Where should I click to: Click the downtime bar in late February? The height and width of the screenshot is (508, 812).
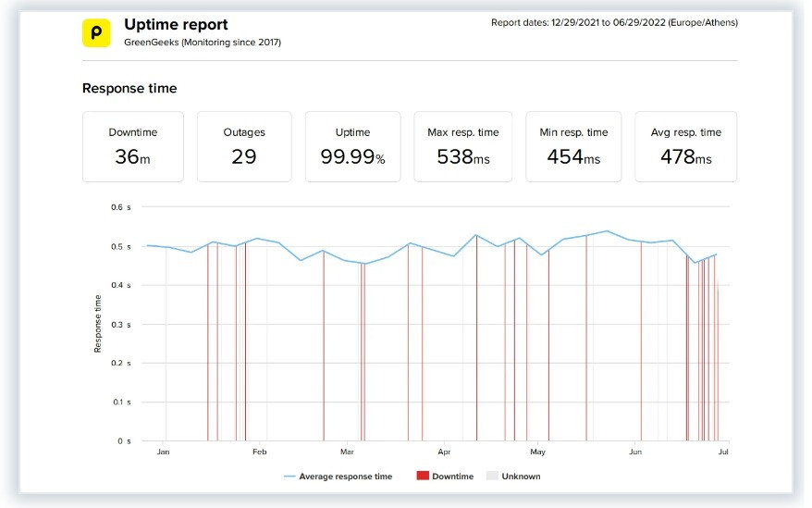324,346
